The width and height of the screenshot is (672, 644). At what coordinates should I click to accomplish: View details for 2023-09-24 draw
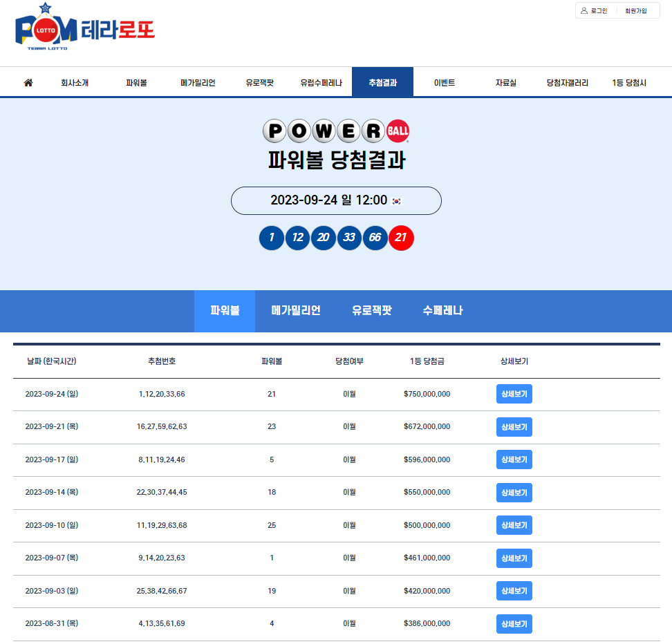[514, 394]
